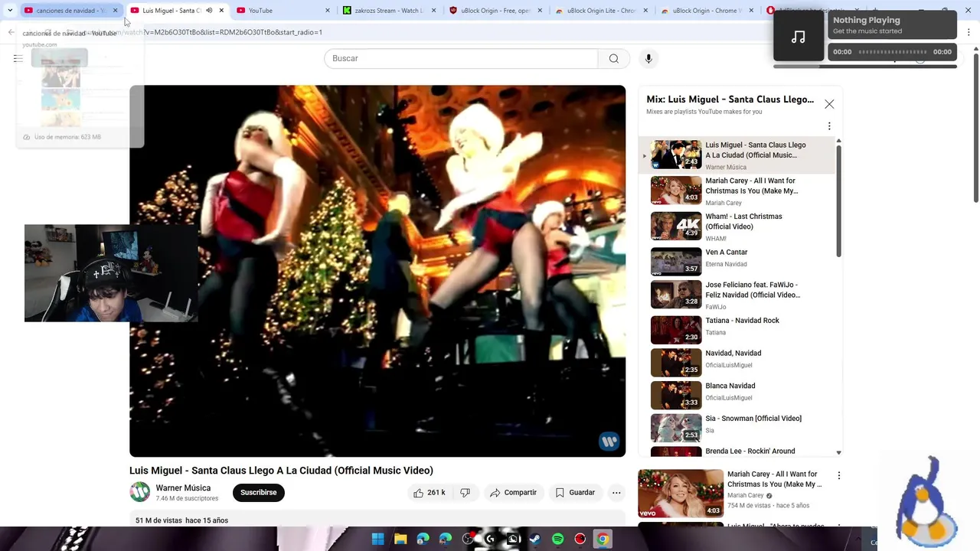Open more actions ellipsis below video
This screenshot has width=980, height=551.
point(616,493)
